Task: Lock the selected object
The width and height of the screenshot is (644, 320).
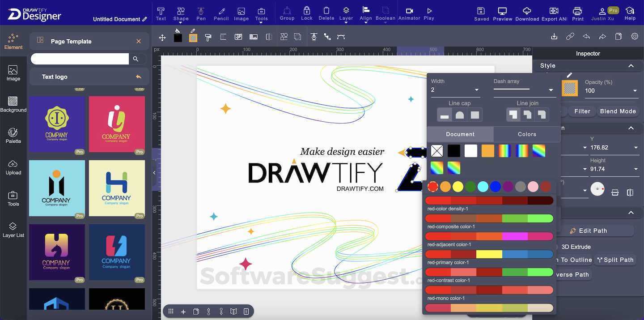Action: (307, 13)
